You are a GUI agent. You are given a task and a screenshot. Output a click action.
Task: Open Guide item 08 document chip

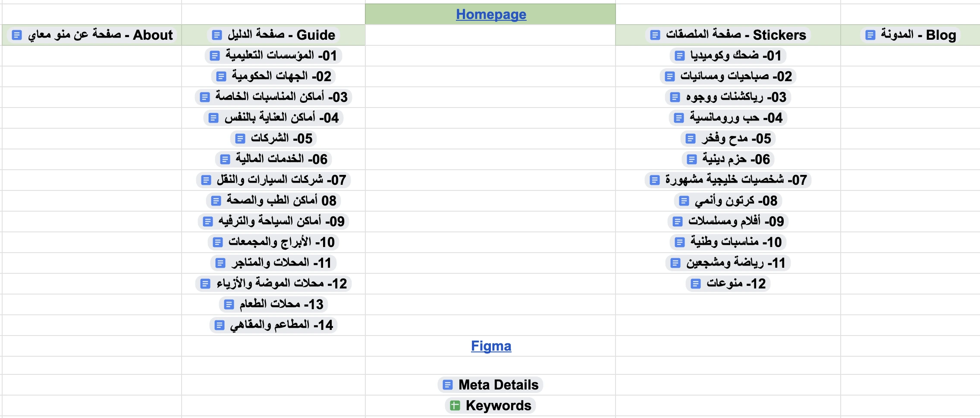coord(281,201)
